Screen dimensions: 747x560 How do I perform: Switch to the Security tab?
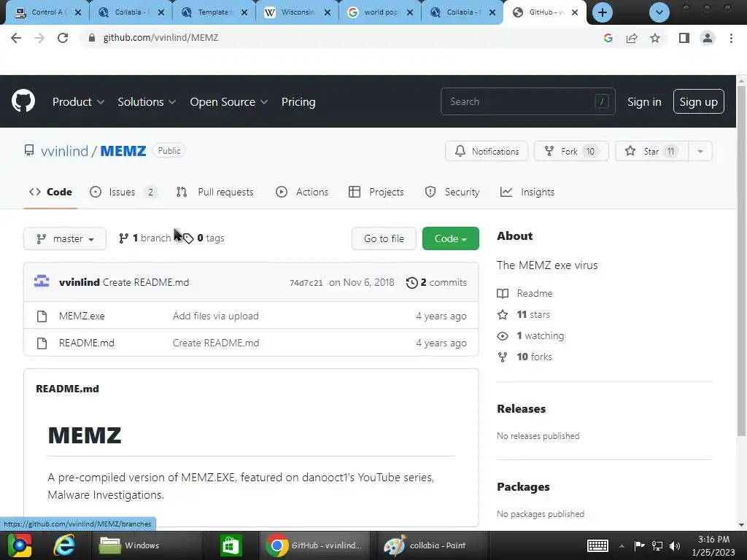[452, 192]
